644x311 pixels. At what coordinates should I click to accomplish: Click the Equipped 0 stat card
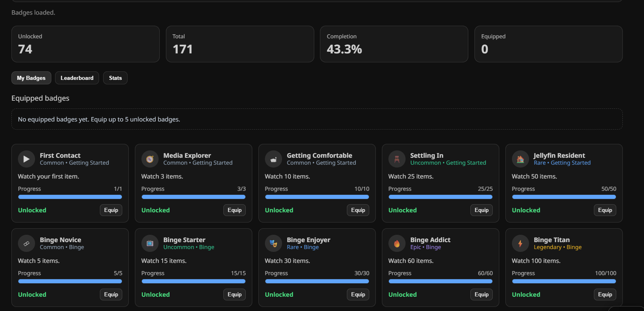coord(549,44)
